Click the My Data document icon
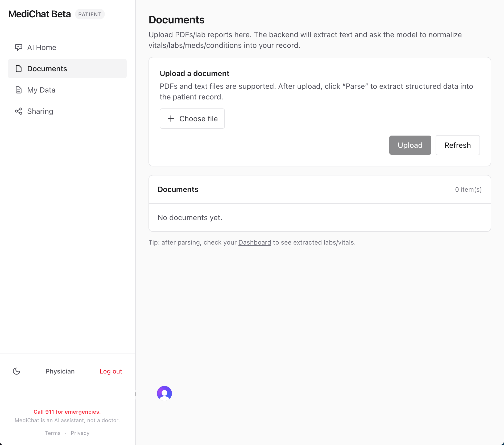Image resolution: width=504 pixels, height=445 pixels. [x=18, y=90]
